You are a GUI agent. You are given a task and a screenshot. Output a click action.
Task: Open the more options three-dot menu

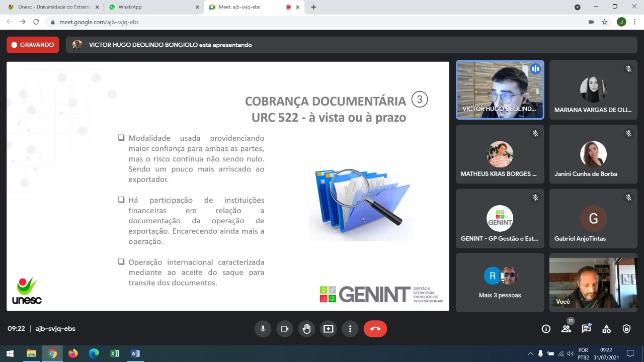[x=350, y=329]
